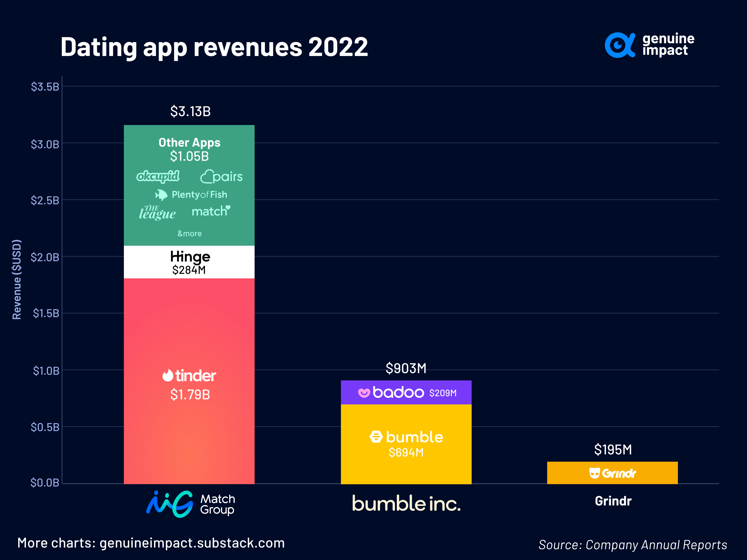The image size is (747, 560).
Task: Click the Match heart logo
Action: pos(211,211)
